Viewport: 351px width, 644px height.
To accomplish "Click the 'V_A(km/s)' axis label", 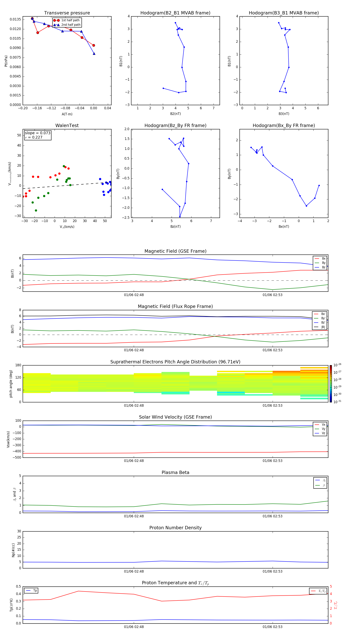I will click(x=67, y=227).
